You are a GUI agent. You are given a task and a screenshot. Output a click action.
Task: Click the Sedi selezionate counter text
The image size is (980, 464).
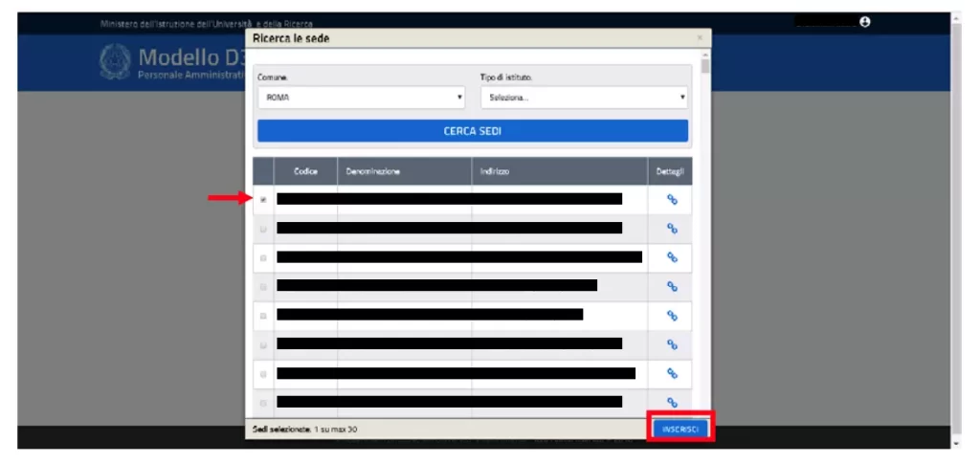point(305,430)
